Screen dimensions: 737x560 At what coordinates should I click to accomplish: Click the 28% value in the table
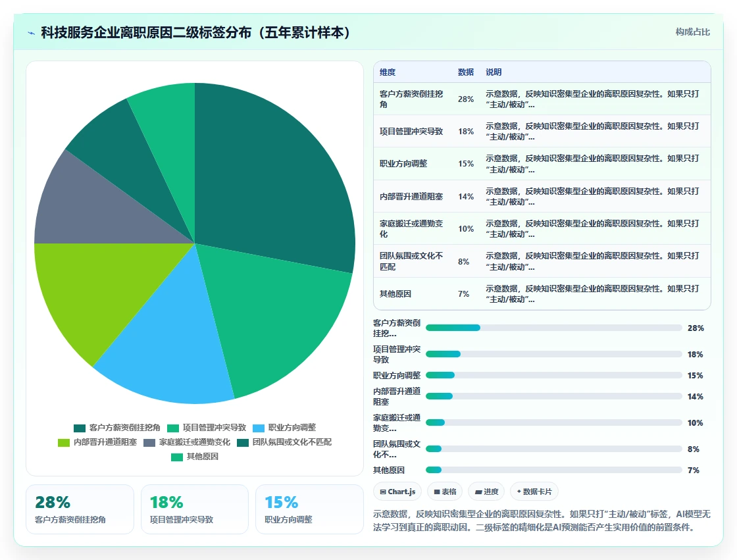466,99
